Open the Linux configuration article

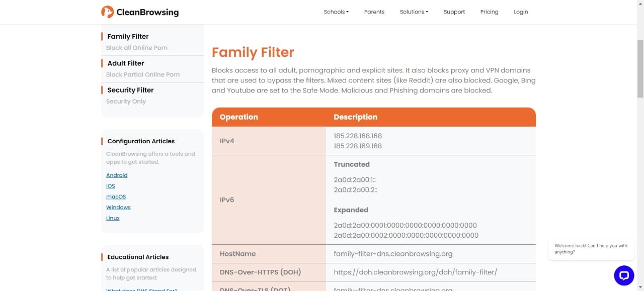(x=113, y=218)
